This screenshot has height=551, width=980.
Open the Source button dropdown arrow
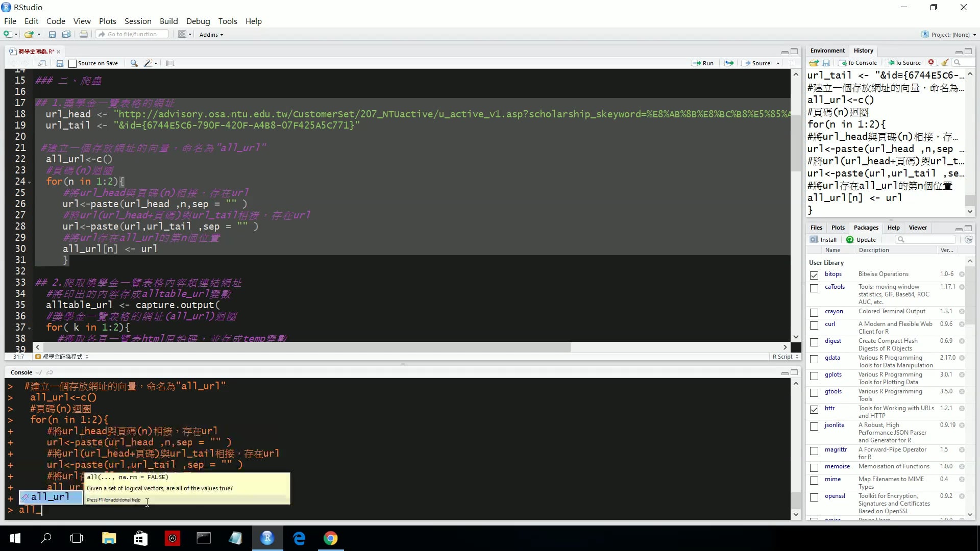click(x=778, y=63)
